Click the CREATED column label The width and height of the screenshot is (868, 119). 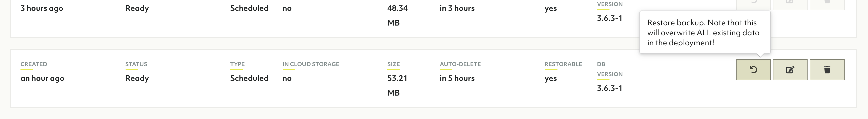[x=34, y=64]
